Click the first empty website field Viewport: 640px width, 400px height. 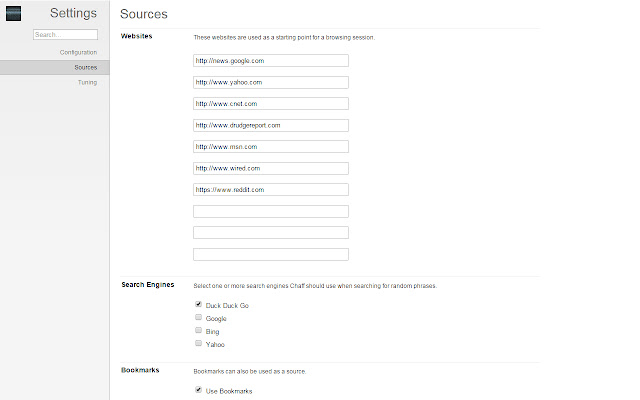point(271,211)
